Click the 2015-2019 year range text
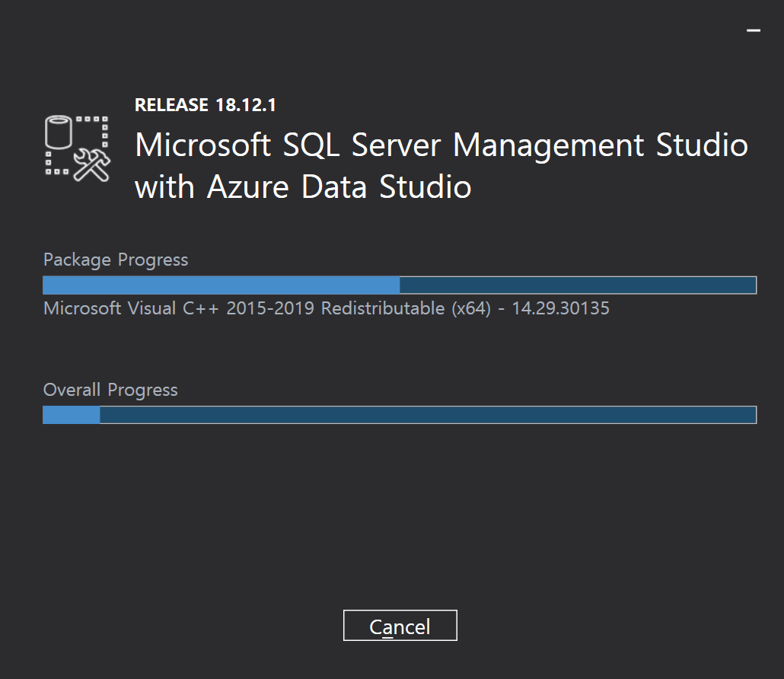The image size is (784, 679). click(271, 308)
